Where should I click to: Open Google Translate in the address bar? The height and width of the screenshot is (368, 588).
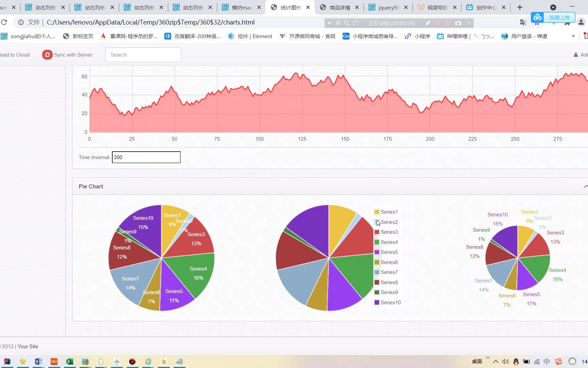coord(523,22)
